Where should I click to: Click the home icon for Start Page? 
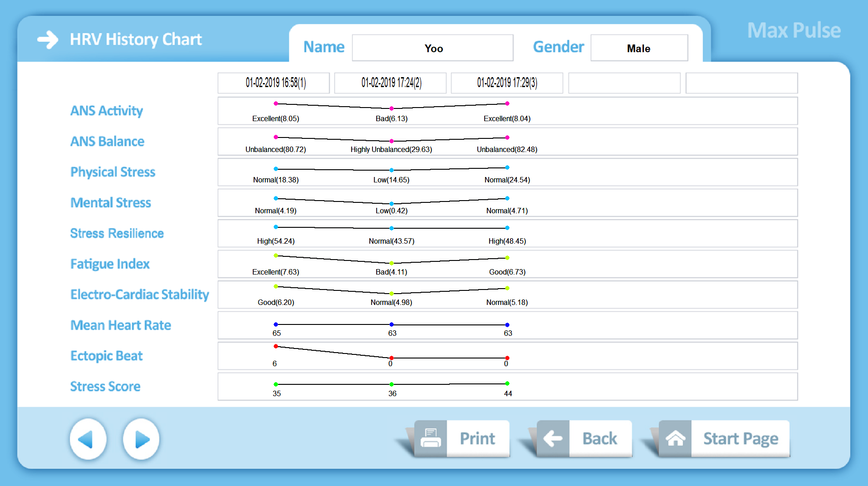pyautogui.click(x=675, y=438)
